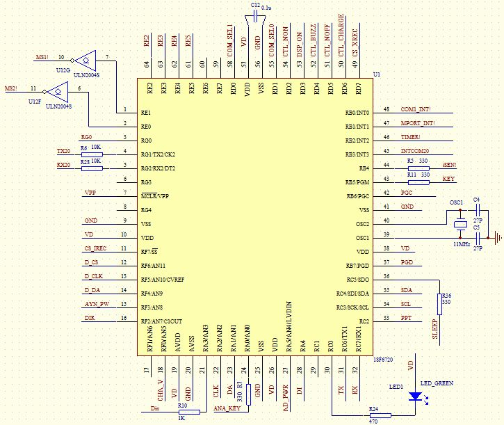Click the MS1! net label
504x425 pixels.
pos(42,57)
